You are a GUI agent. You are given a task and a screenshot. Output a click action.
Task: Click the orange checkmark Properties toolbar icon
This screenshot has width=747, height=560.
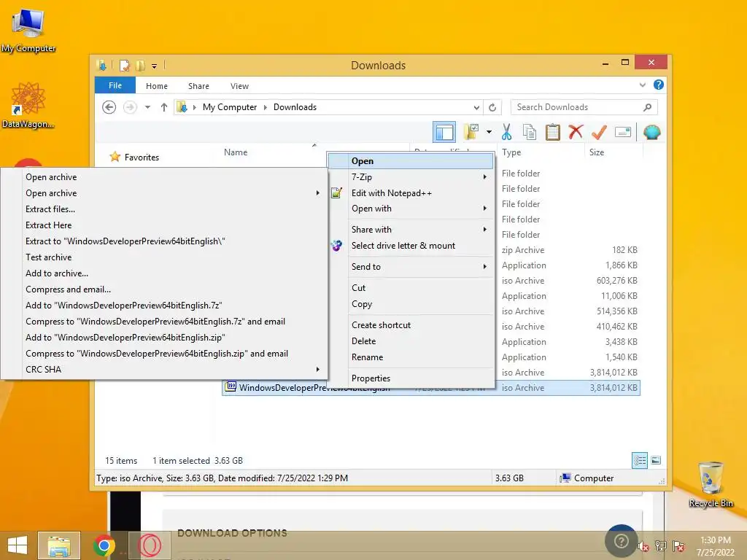pos(599,132)
